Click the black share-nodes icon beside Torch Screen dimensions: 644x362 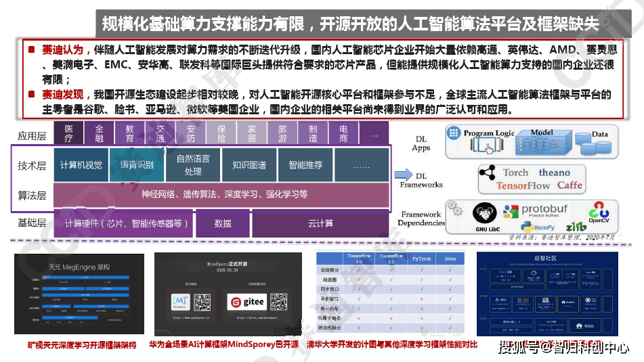487,173
